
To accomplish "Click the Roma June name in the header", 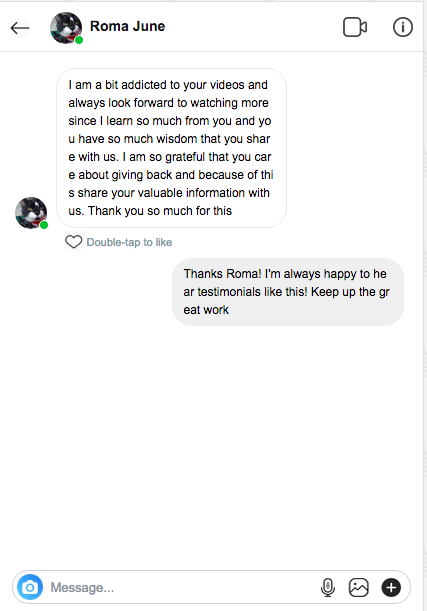I will (127, 26).
